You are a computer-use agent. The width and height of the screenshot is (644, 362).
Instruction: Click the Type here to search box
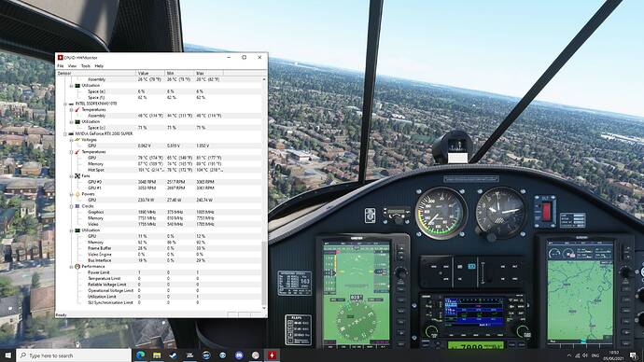tap(74, 355)
